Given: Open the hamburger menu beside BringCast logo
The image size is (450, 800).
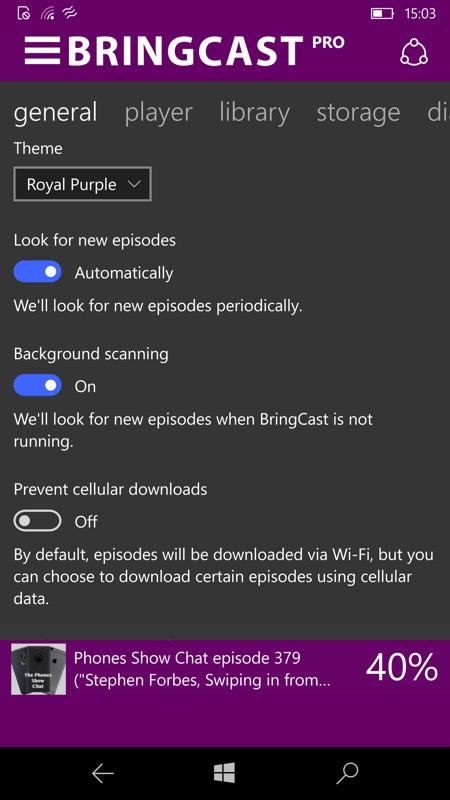Looking at the screenshot, I should click(42, 51).
